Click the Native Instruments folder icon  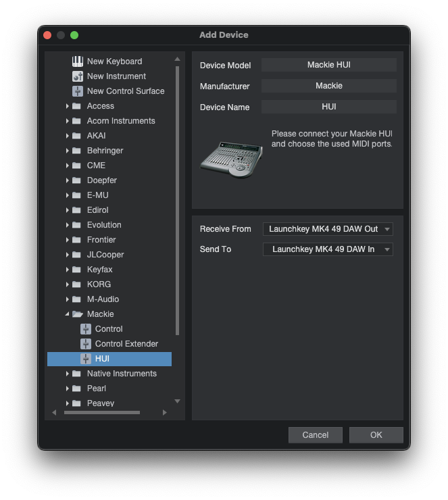pyautogui.click(x=76, y=374)
